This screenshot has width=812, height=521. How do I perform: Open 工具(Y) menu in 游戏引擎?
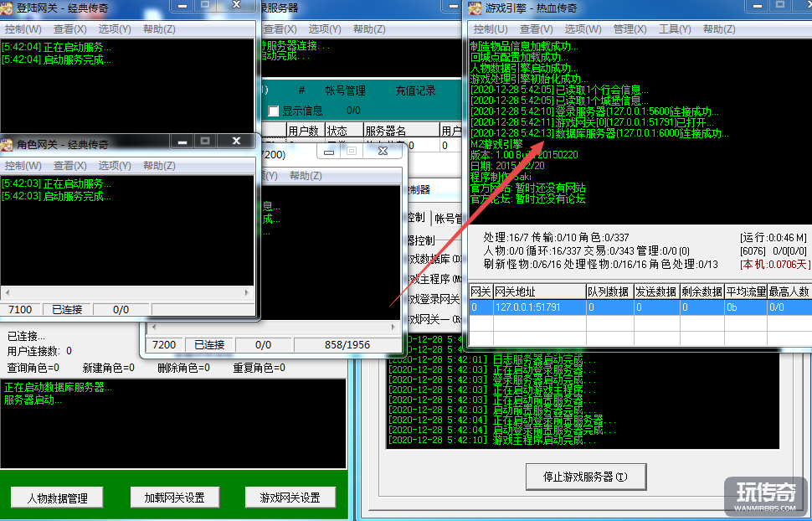674,29
